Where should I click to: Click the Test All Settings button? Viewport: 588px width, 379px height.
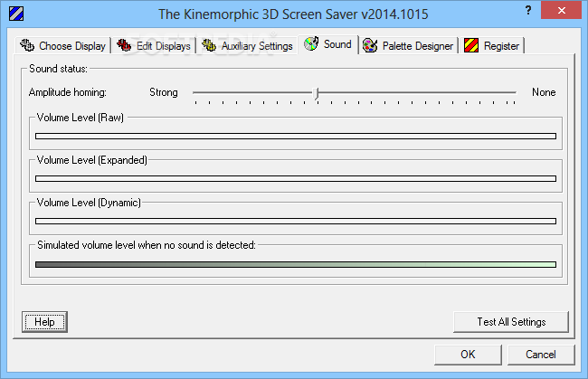511,322
